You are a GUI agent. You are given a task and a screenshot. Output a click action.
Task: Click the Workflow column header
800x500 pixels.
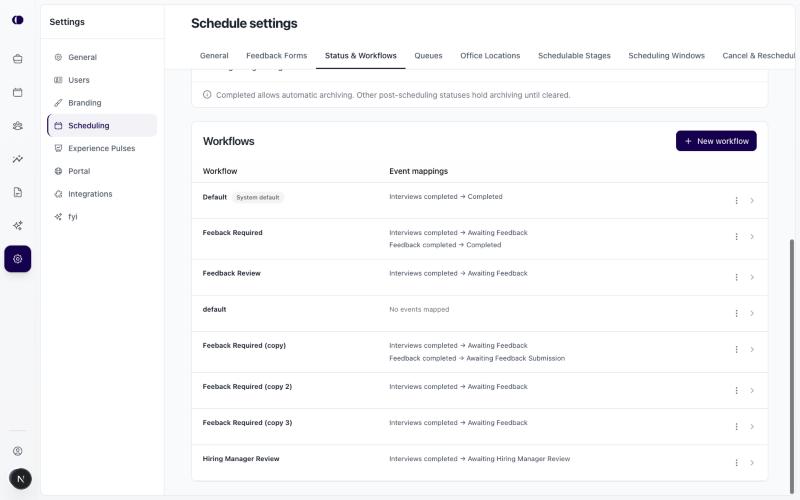tap(220, 171)
